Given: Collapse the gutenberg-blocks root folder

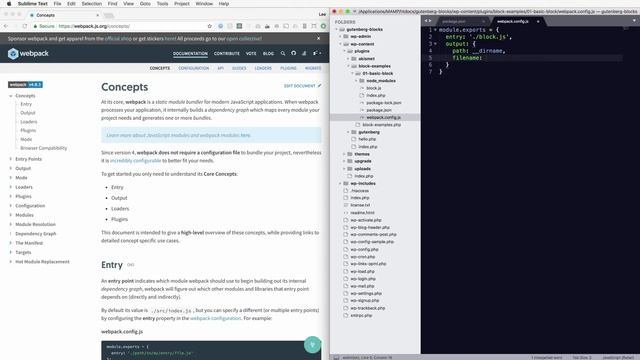Looking at the screenshot, I should click(x=337, y=29).
